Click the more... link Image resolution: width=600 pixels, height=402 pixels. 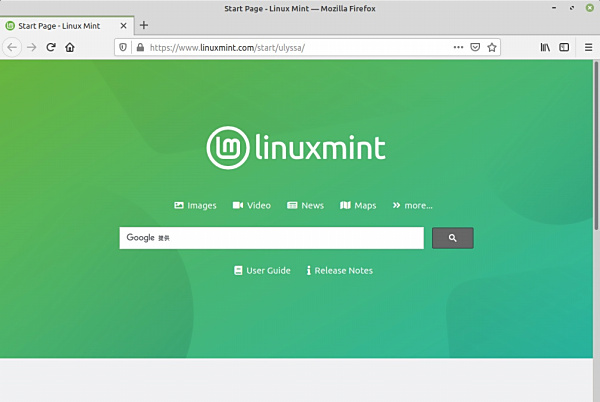pyautogui.click(x=412, y=205)
